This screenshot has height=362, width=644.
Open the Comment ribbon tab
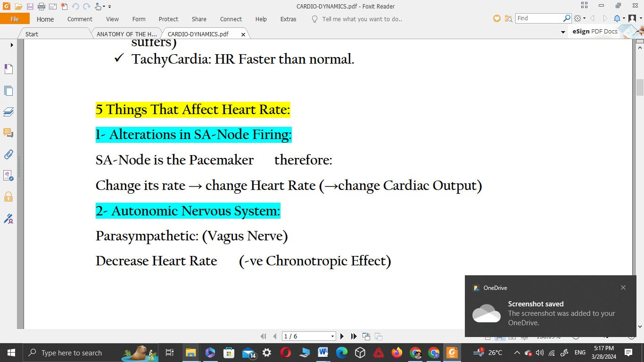coord(80,19)
